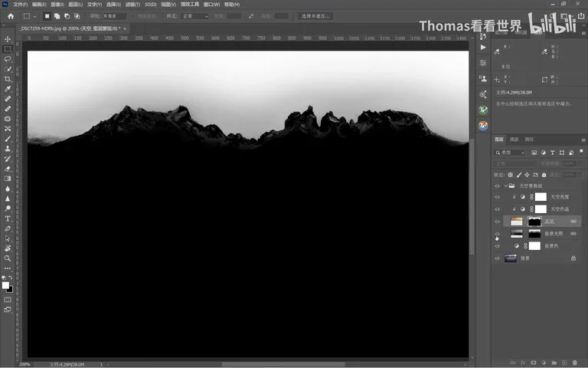
Task: Select the Eyedropper tool in the toolbox
Action: [x=8, y=89]
